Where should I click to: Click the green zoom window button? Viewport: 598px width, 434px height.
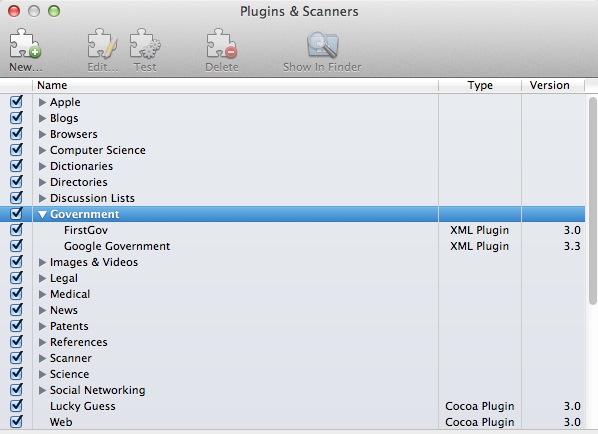[x=54, y=11]
